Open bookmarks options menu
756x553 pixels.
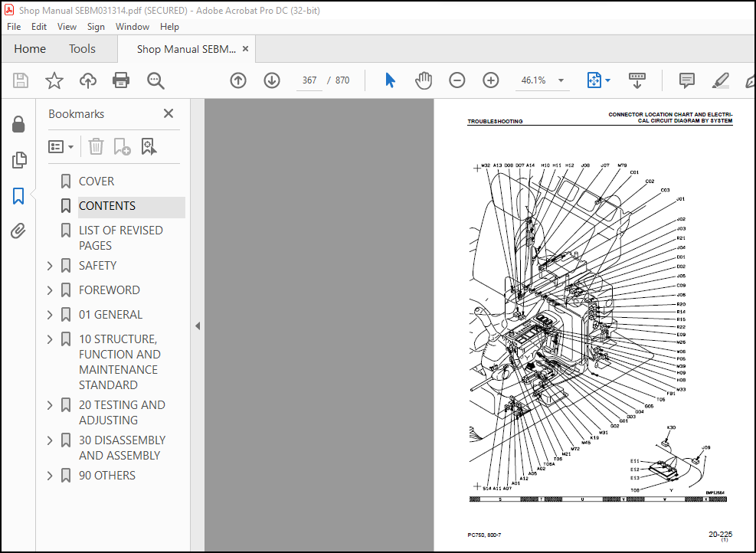tap(61, 146)
